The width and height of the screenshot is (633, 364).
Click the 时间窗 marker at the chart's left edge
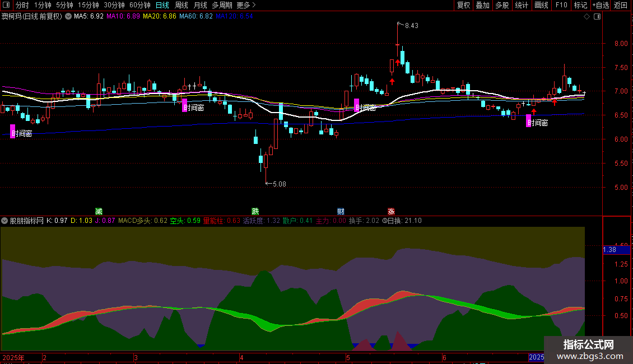click(21, 133)
